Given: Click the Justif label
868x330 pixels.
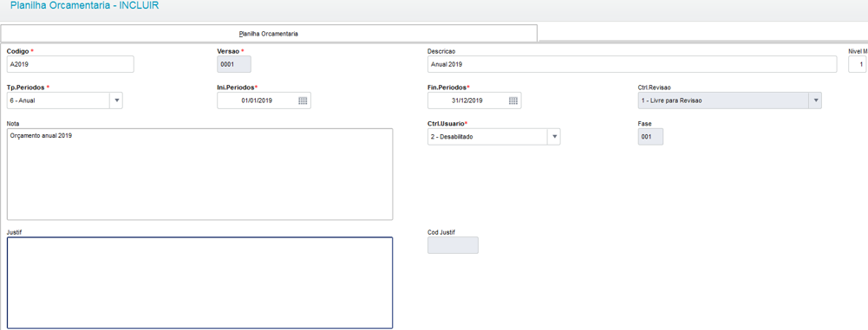Looking at the screenshot, I should 14,232.
